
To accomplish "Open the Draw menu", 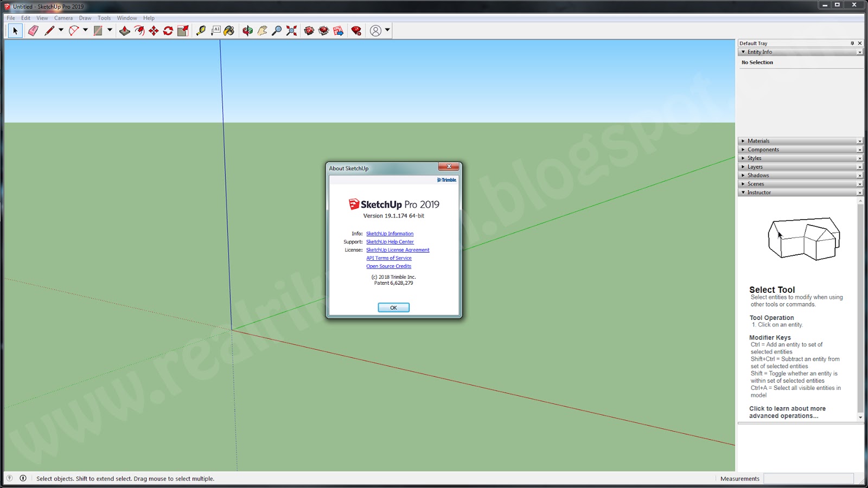I will (x=85, y=17).
